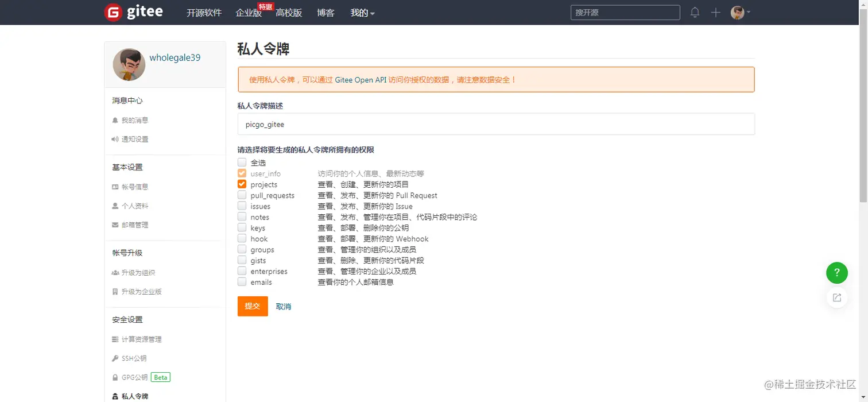Open 博客 in top navigation

coord(325,13)
